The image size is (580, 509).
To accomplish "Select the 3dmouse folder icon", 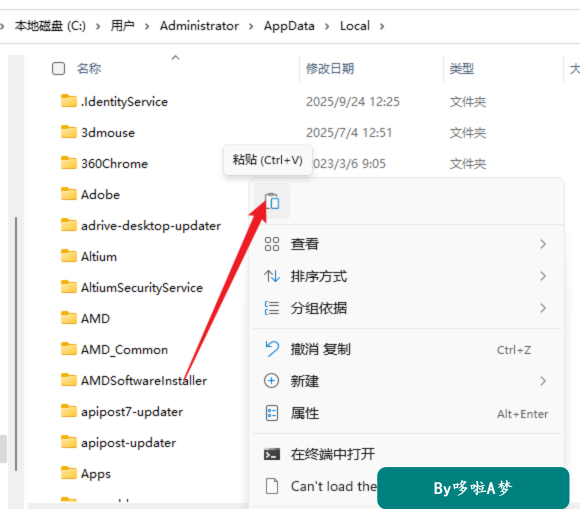I will 69,132.
